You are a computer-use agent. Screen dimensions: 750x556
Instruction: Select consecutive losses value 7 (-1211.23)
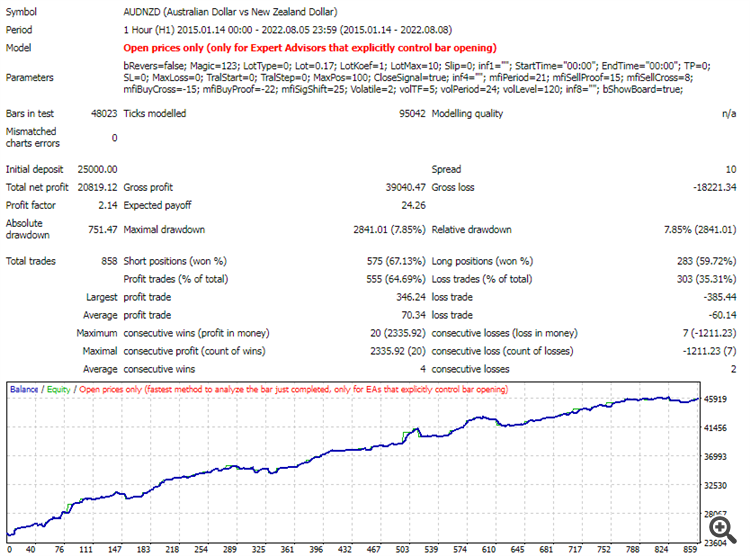pos(709,334)
